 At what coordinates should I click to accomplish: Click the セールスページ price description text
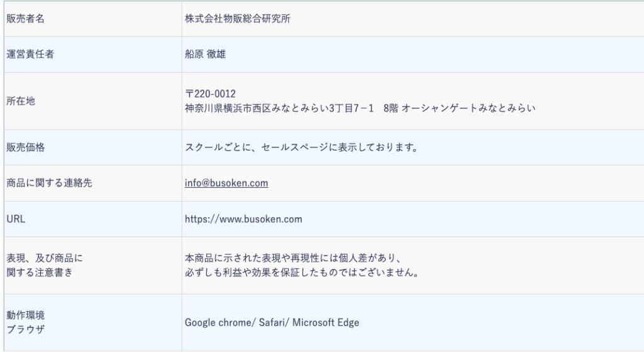(301, 147)
